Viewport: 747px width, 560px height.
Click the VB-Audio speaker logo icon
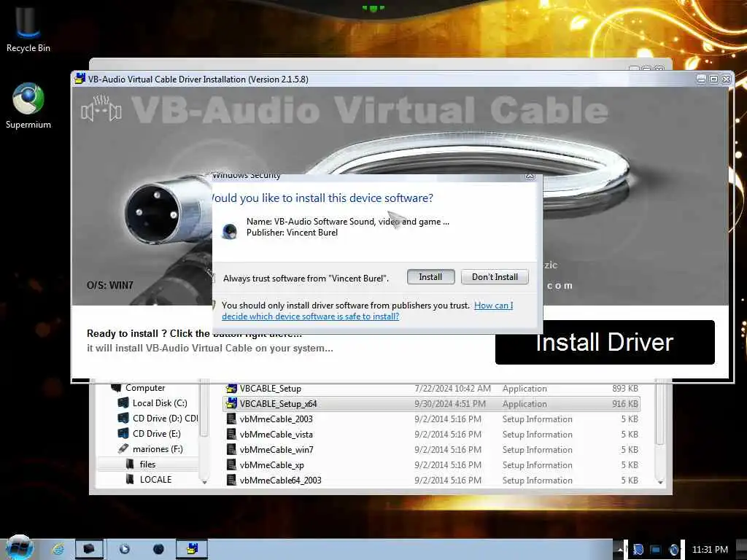(x=101, y=109)
